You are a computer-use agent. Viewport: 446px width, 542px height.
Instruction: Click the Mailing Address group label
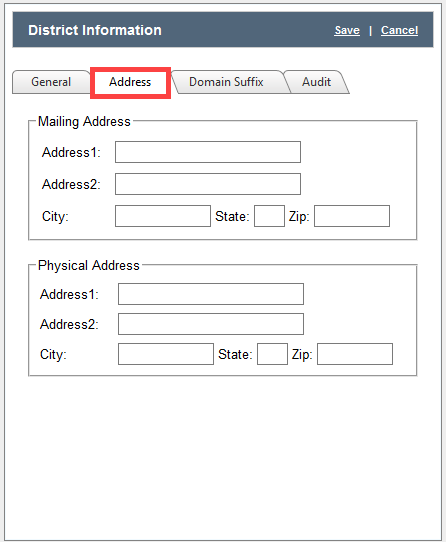click(x=84, y=122)
